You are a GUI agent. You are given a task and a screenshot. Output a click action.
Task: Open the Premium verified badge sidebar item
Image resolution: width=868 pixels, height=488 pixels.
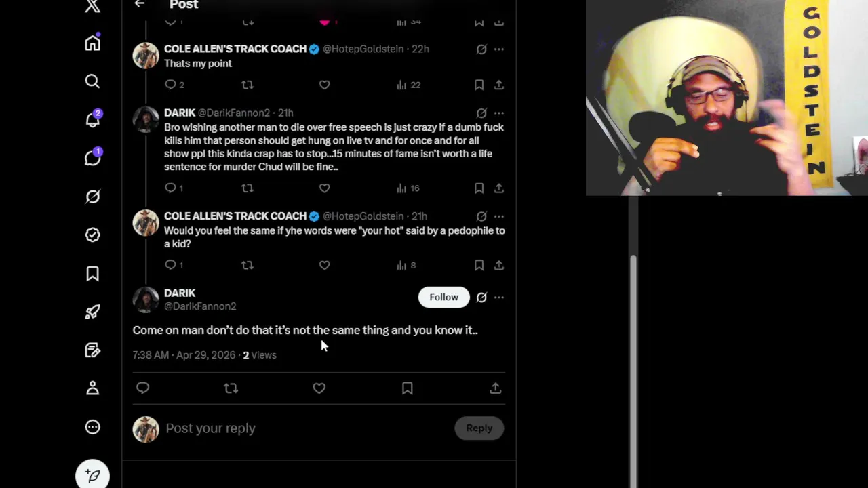coord(92,235)
